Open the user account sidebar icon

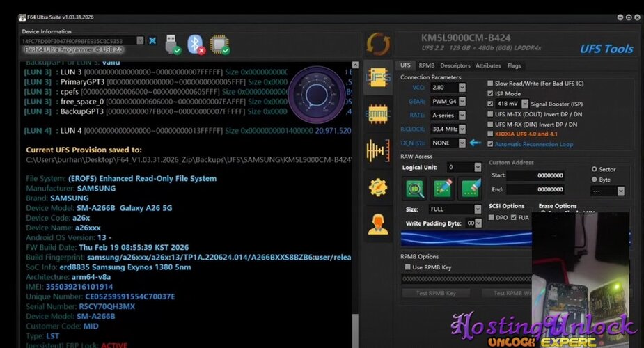point(378,224)
